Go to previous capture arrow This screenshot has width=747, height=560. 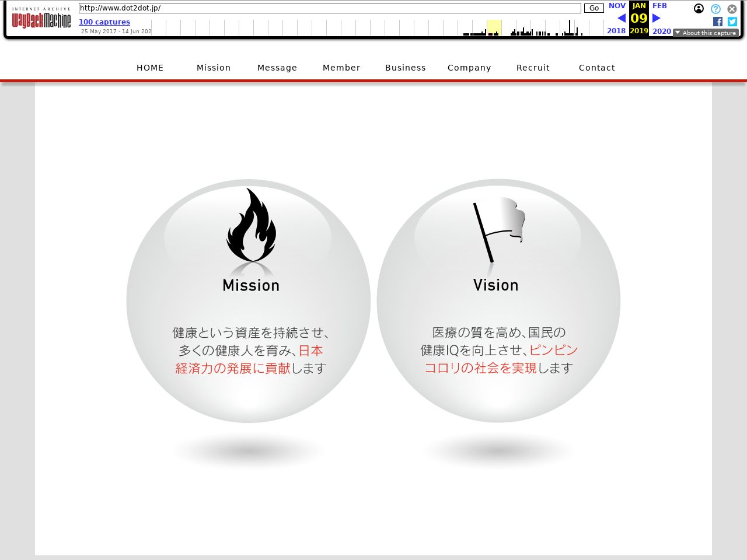(x=622, y=18)
